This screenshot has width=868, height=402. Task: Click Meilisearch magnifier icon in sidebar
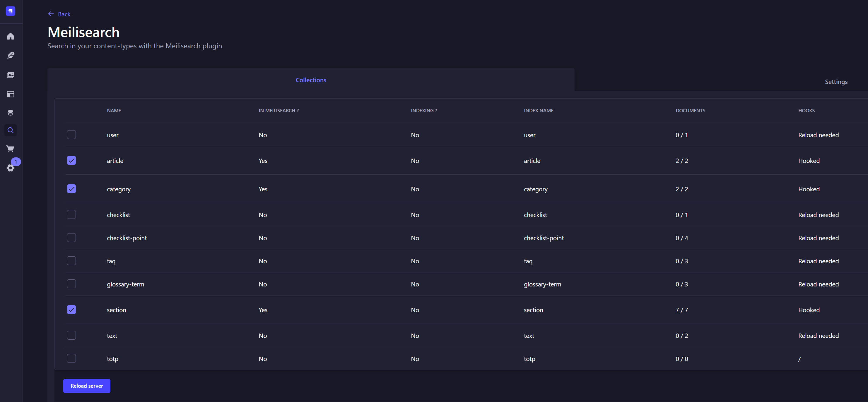pos(11,130)
